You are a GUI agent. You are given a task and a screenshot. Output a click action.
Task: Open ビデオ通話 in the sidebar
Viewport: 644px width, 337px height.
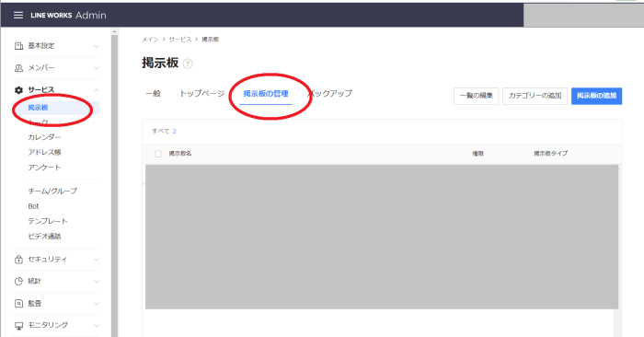click(44, 237)
